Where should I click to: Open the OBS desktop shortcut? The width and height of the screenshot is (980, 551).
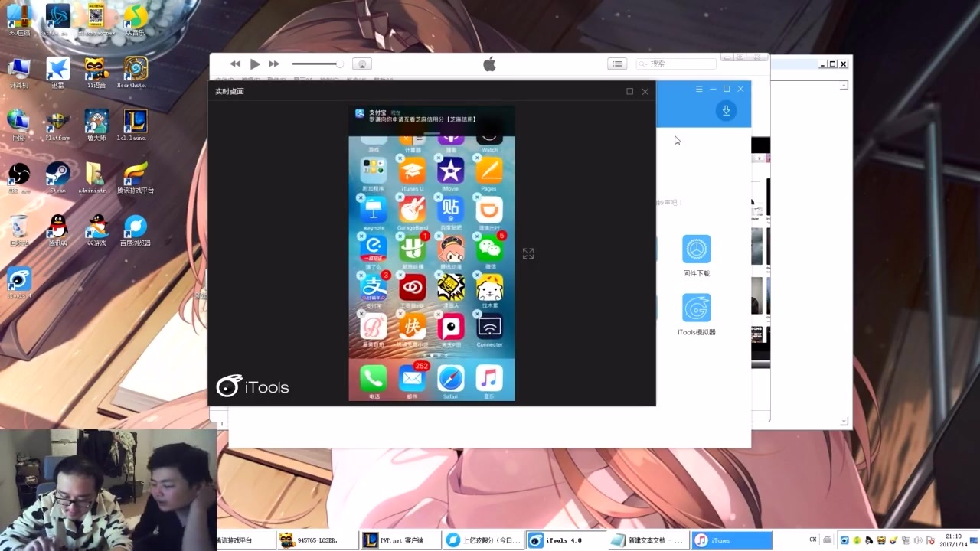point(19,178)
